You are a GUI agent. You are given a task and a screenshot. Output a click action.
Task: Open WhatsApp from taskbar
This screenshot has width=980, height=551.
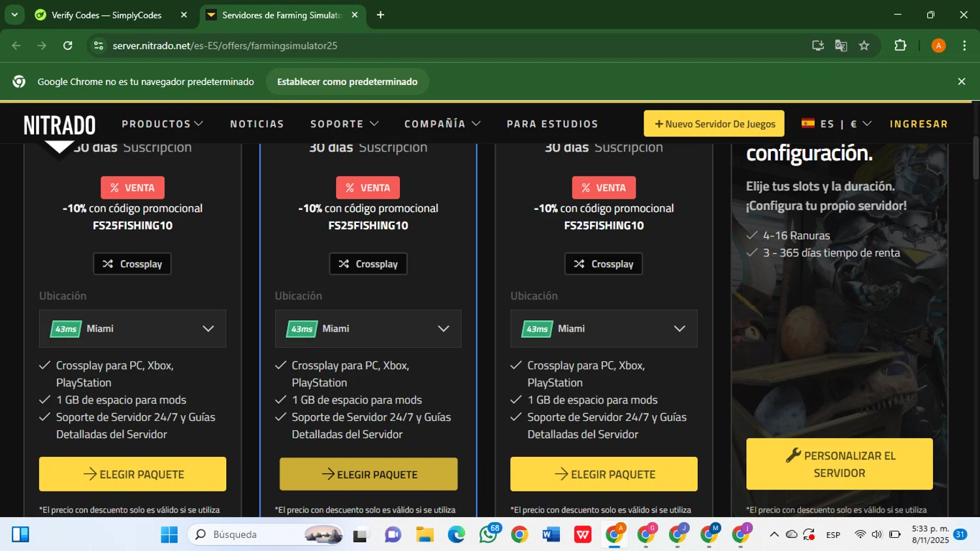tap(488, 535)
